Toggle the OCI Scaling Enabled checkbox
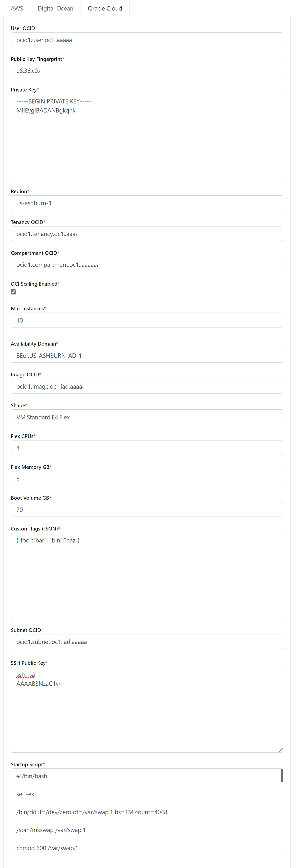 [x=13, y=292]
